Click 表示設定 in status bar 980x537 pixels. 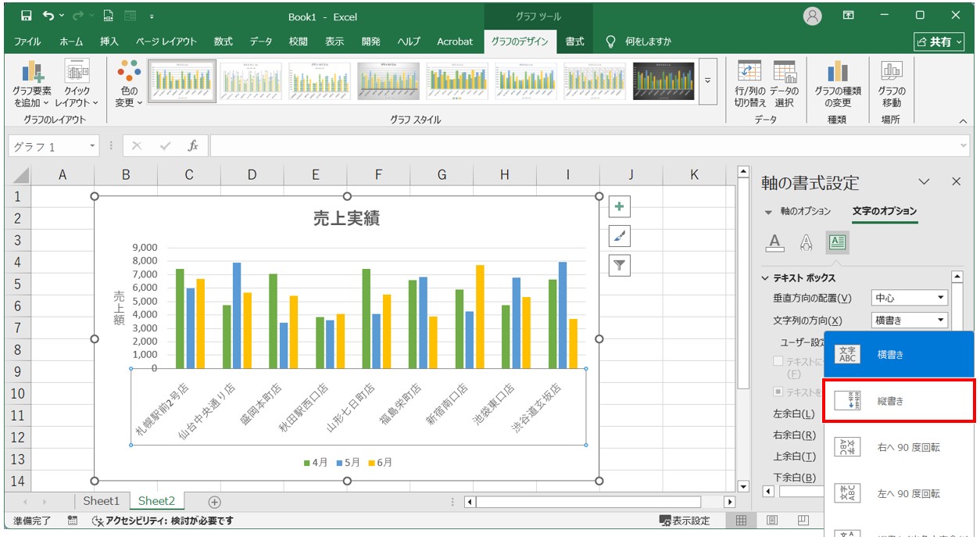point(685,521)
